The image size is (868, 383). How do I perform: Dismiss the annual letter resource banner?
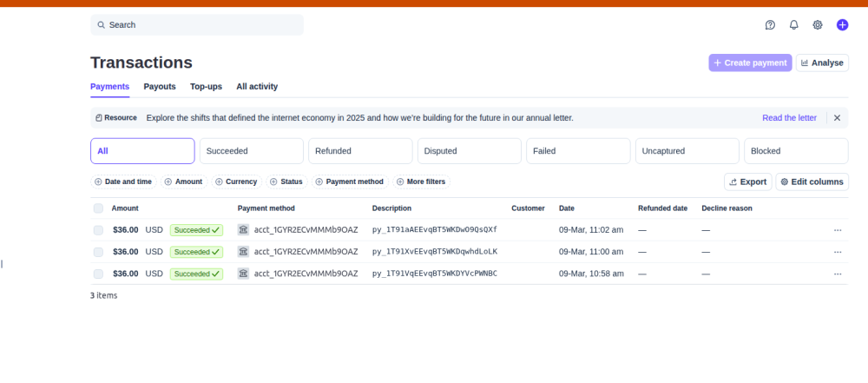click(x=837, y=118)
